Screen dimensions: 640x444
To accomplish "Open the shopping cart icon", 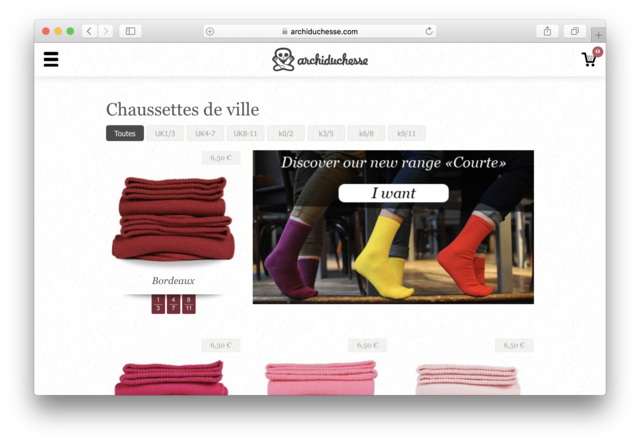I will tap(589, 60).
